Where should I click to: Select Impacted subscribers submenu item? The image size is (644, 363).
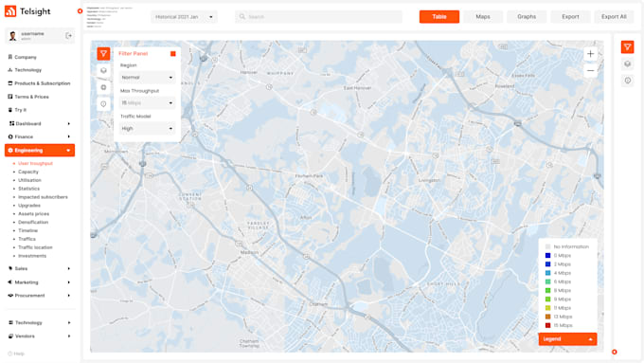tap(43, 197)
